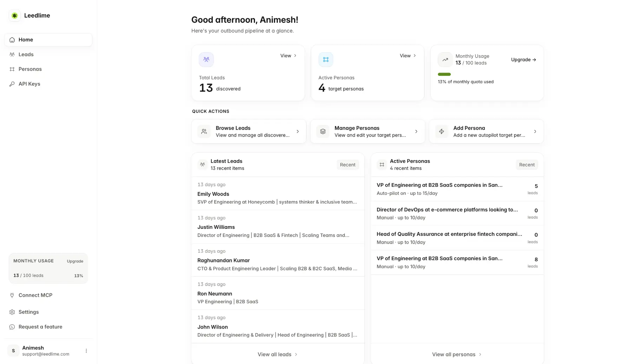
Task: Click the Monthly Usage trend arrow icon
Action: click(x=445, y=60)
